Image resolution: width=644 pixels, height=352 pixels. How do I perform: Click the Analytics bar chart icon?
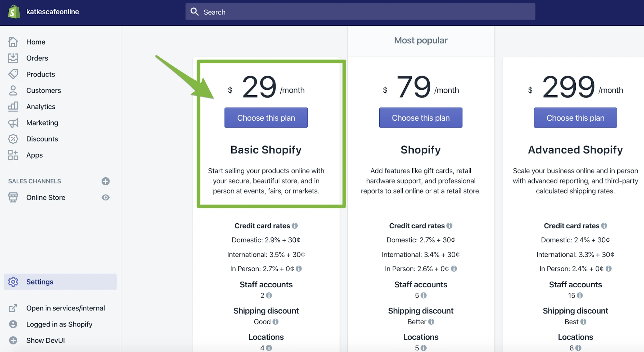(13, 107)
